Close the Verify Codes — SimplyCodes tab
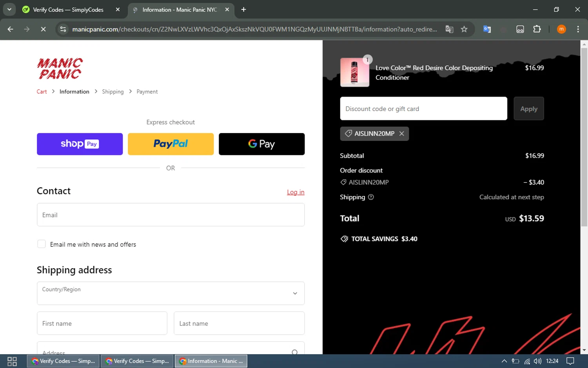The width and height of the screenshot is (588, 368). [x=118, y=9]
